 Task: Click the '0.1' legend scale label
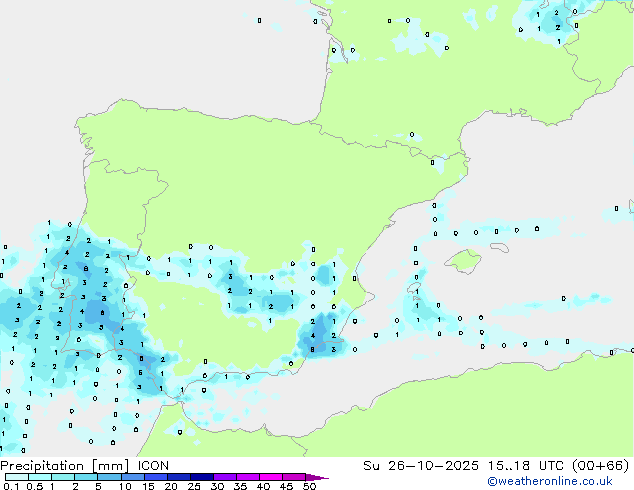pos(11,486)
